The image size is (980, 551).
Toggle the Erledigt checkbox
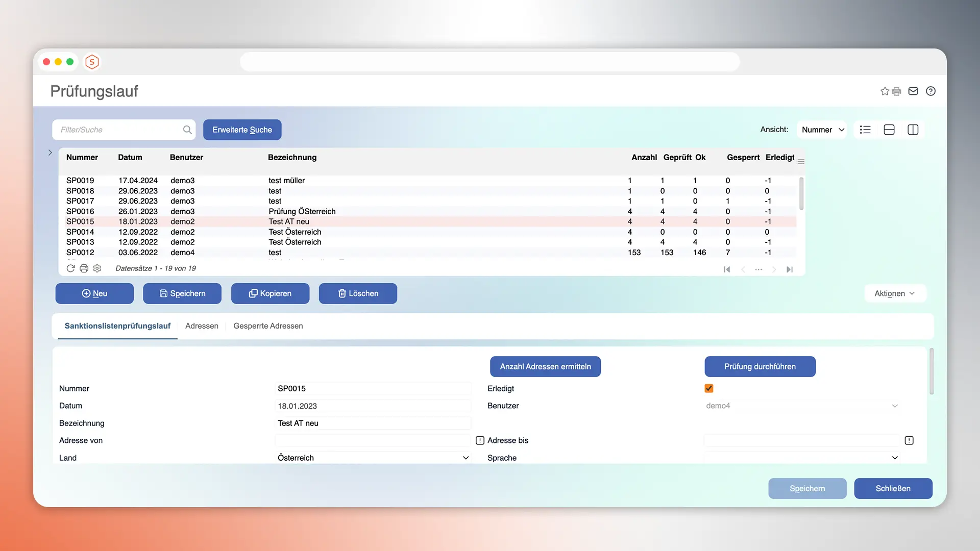pos(709,388)
